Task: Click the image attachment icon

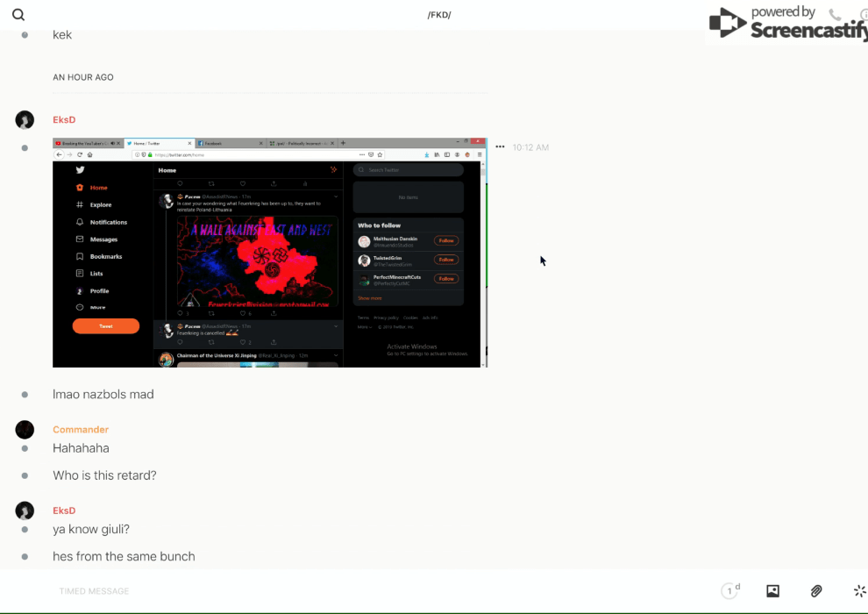Action: tap(772, 591)
